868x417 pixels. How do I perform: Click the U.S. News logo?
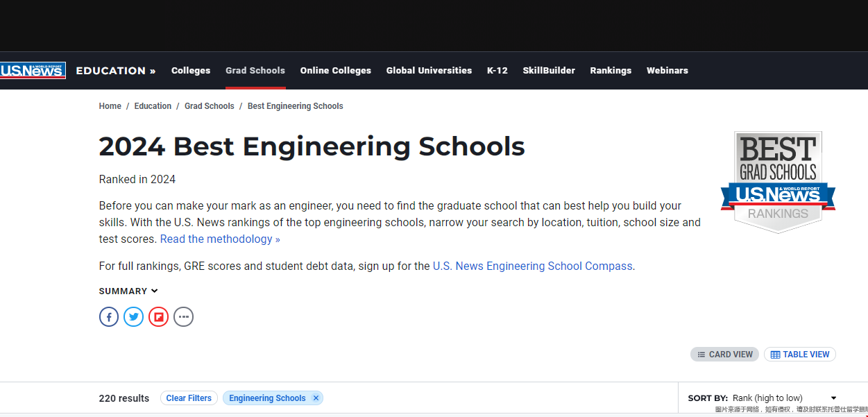(x=33, y=70)
